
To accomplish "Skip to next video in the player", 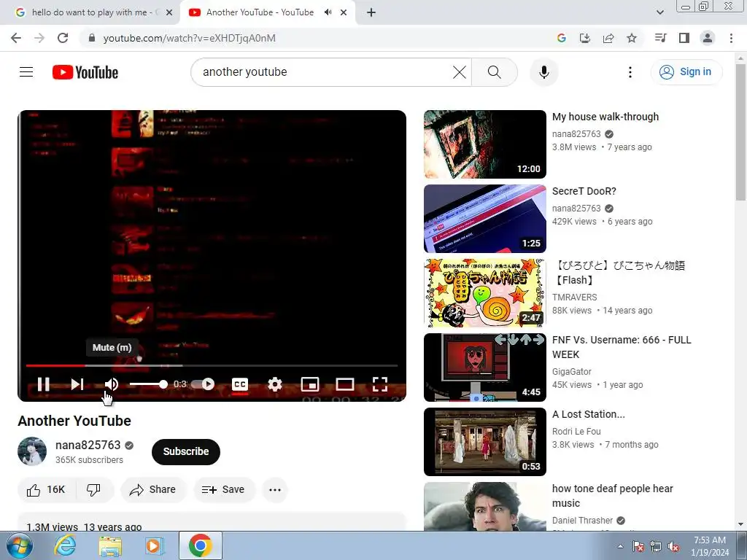I will point(77,384).
